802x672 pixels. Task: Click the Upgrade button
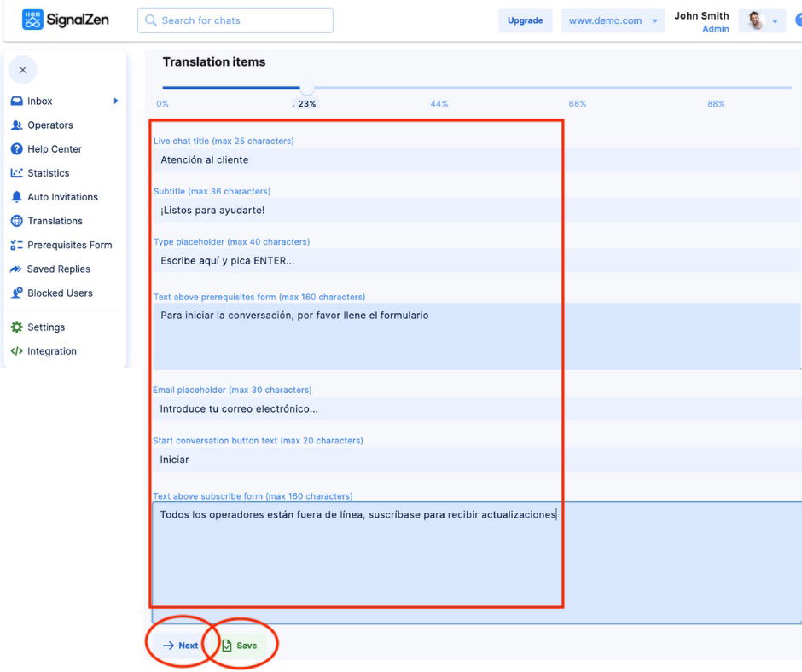pyautogui.click(x=525, y=21)
